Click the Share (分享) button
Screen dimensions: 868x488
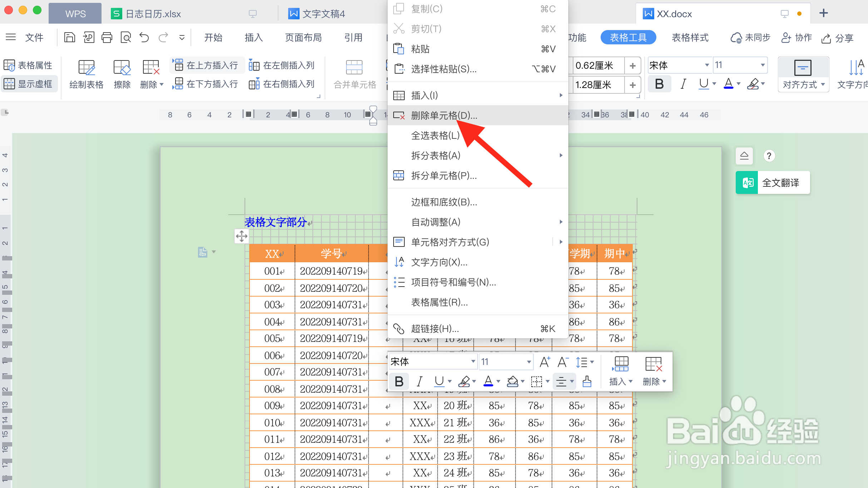tap(837, 38)
